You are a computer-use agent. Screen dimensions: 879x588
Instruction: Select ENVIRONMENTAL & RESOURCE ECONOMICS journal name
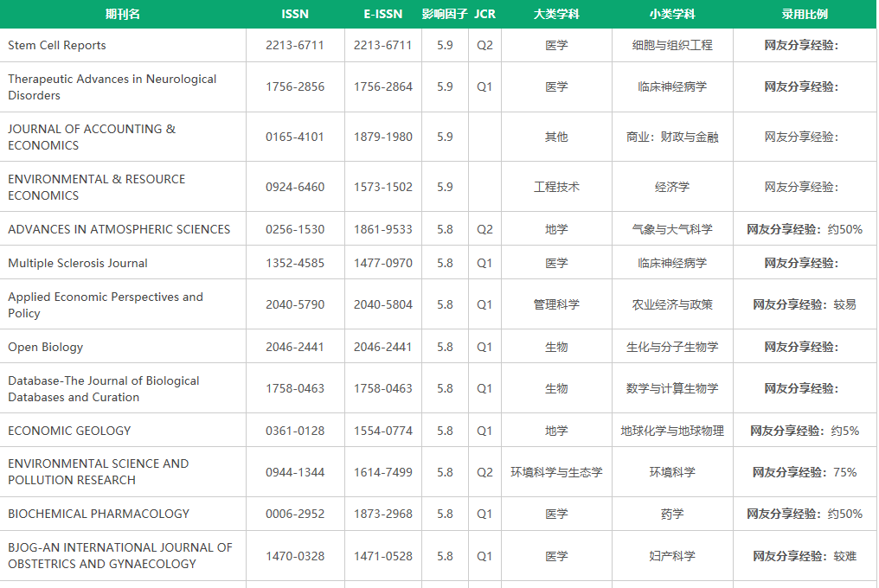(96, 187)
